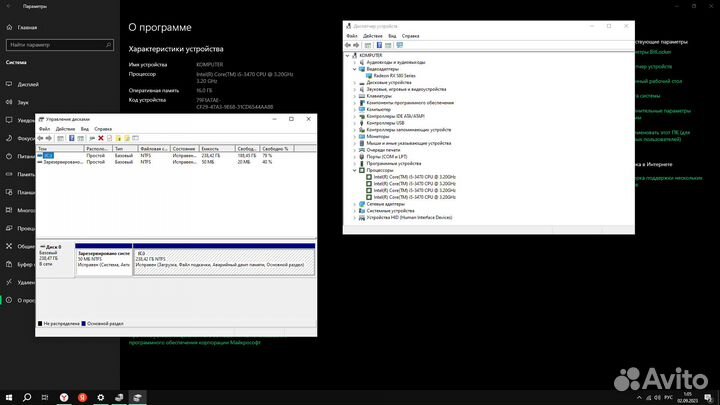Click the scan hardware monitor icon in Device Manager
This screenshot has width=720, height=405.
click(399, 45)
